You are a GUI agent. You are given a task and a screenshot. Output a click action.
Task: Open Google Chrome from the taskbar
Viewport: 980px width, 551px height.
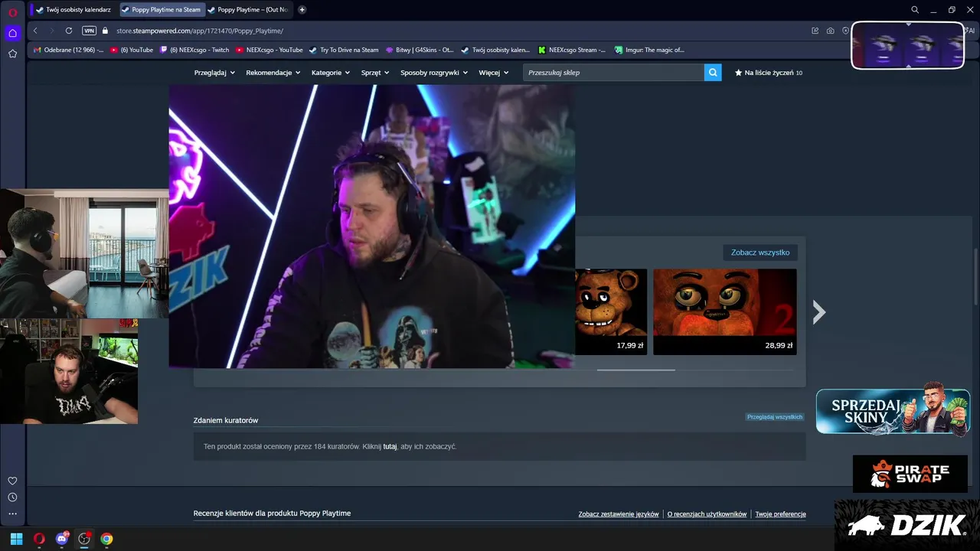pos(106,539)
